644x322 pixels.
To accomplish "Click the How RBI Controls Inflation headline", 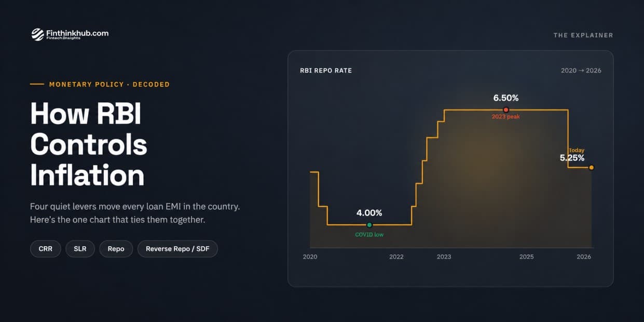I will coord(89,144).
